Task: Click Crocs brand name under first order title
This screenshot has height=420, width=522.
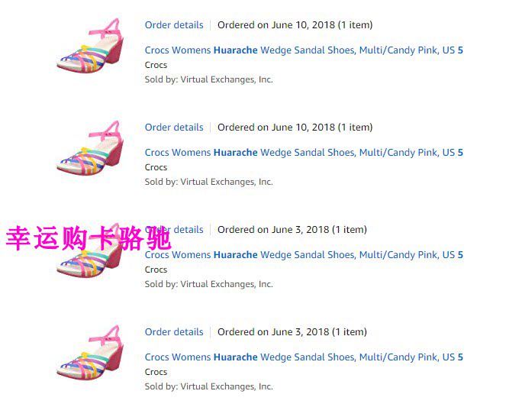Action: 156,65
